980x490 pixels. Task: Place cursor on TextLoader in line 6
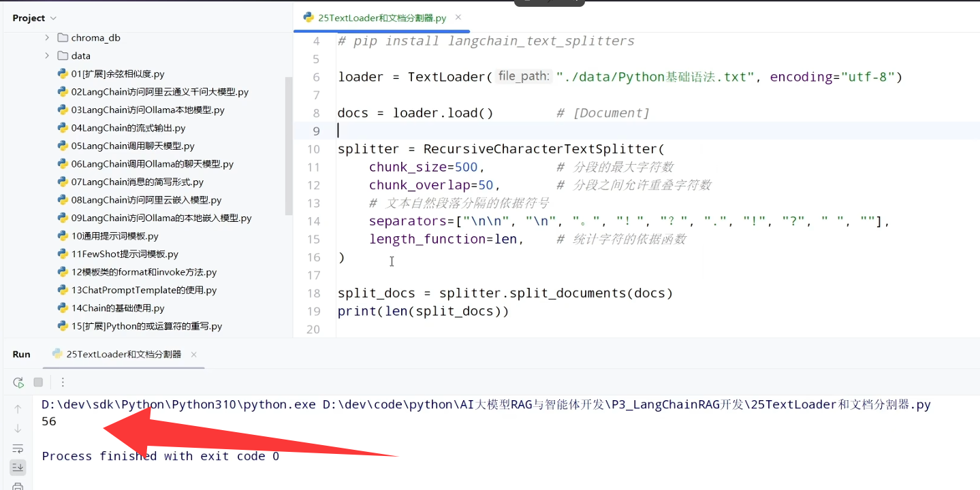446,78
